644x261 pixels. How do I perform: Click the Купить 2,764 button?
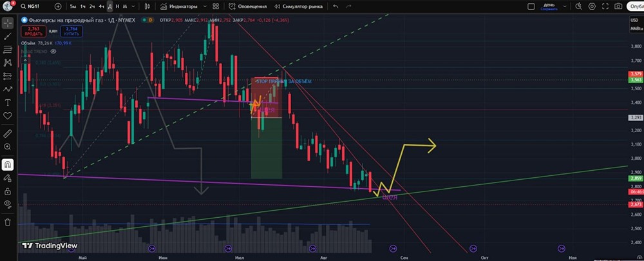click(x=71, y=31)
